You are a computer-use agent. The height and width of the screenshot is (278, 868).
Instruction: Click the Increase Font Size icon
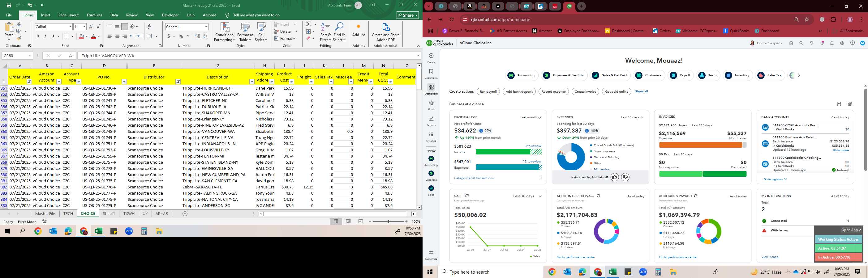(91, 27)
